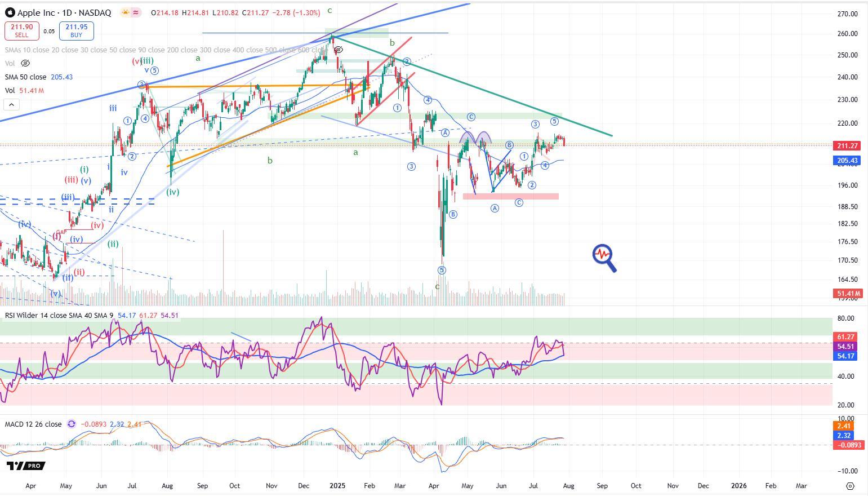868x496 pixels.
Task: Select the red GAP text label
Action: [x=61, y=232]
